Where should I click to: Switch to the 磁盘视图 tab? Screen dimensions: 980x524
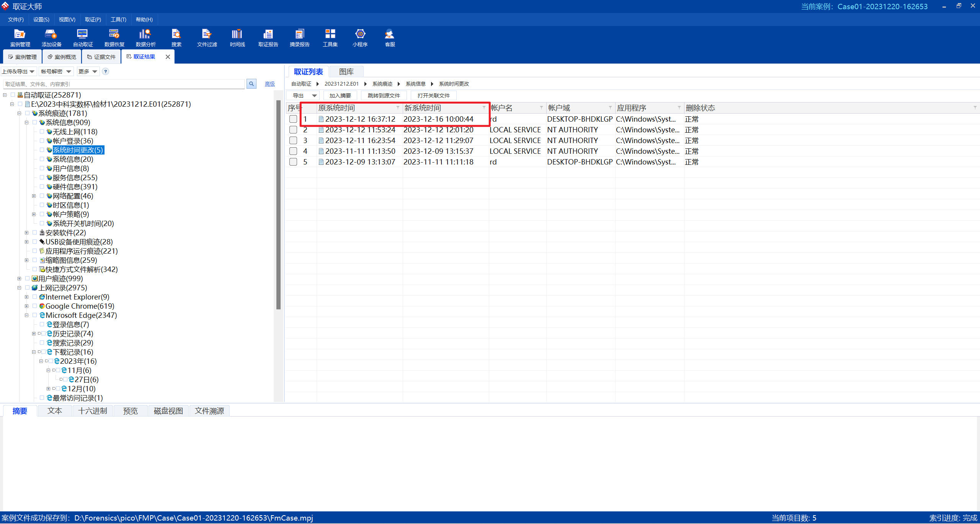[x=168, y=411]
